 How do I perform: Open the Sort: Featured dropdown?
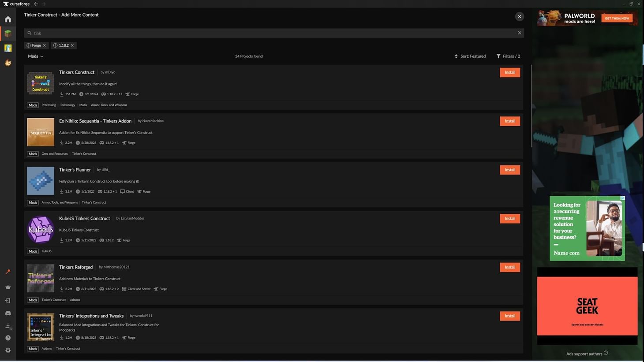coord(470,56)
